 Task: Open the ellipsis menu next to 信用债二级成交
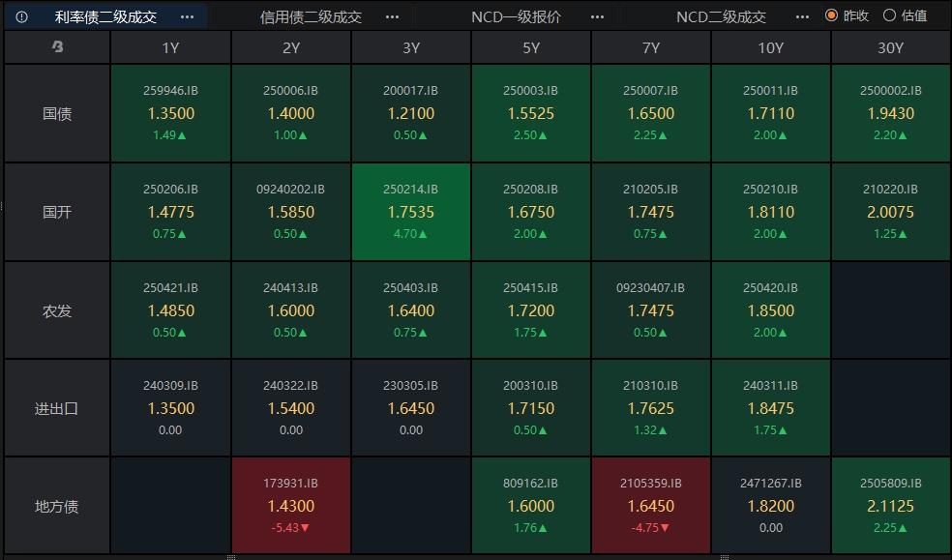click(392, 17)
